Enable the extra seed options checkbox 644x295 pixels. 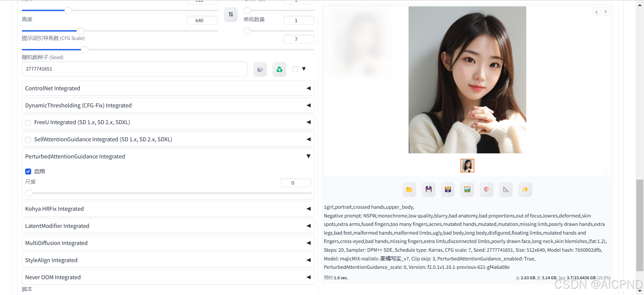point(295,69)
